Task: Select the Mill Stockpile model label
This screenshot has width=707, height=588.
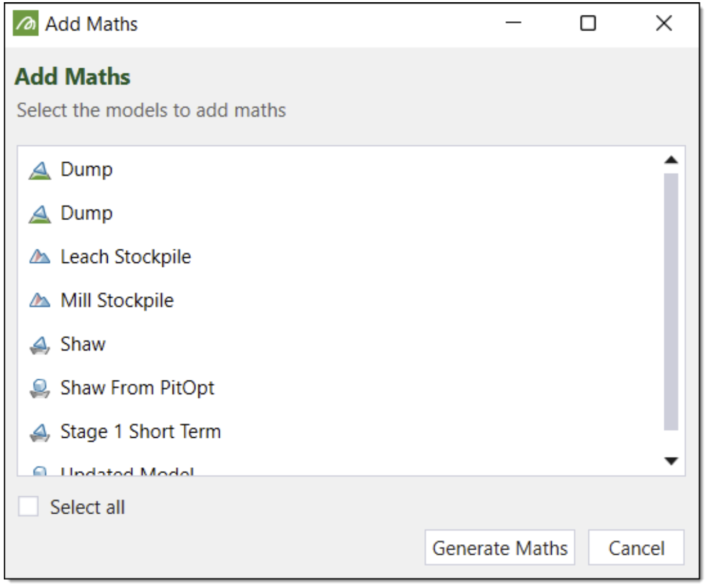Action: click(117, 301)
